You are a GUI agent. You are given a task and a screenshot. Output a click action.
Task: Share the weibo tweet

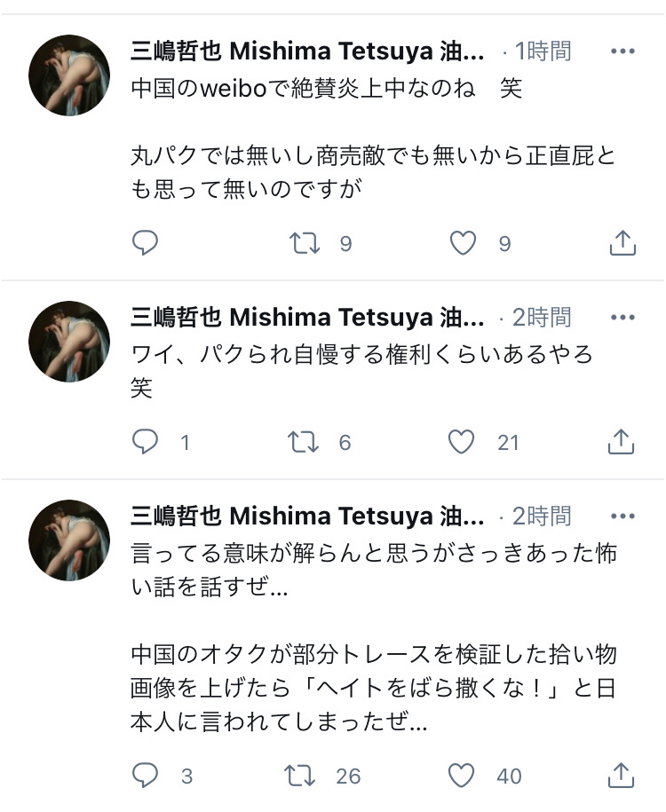click(x=622, y=243)
